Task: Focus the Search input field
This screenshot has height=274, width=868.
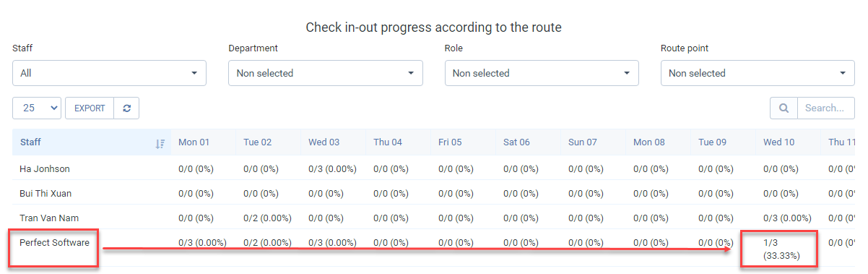Action: 825,108
